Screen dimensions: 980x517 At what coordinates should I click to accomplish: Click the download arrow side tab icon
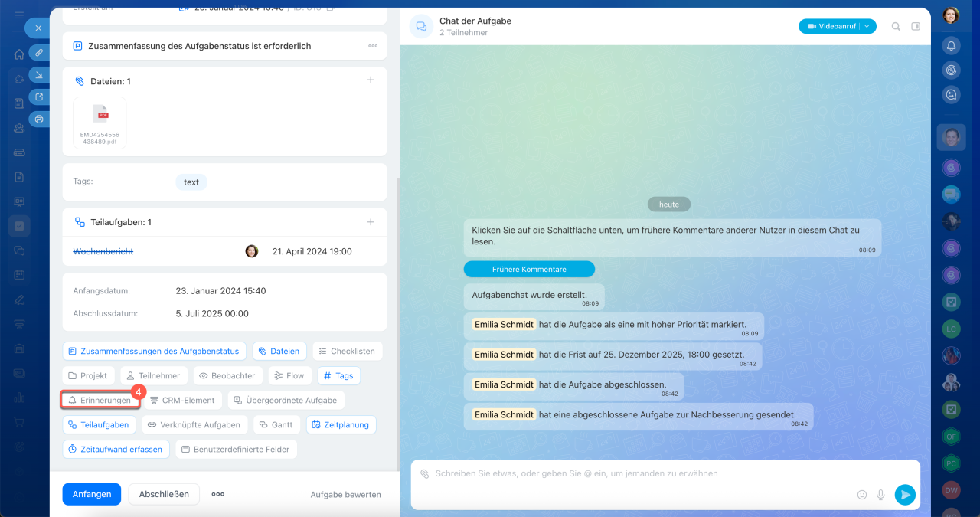pyautogui.click(x=39, y=74)
